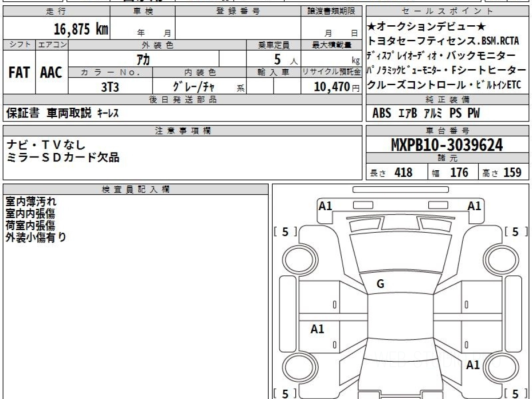Screen dimensions: 532x399
Task: Click the upper-left [5] tire rating
Action: click(x=285, y=232)
